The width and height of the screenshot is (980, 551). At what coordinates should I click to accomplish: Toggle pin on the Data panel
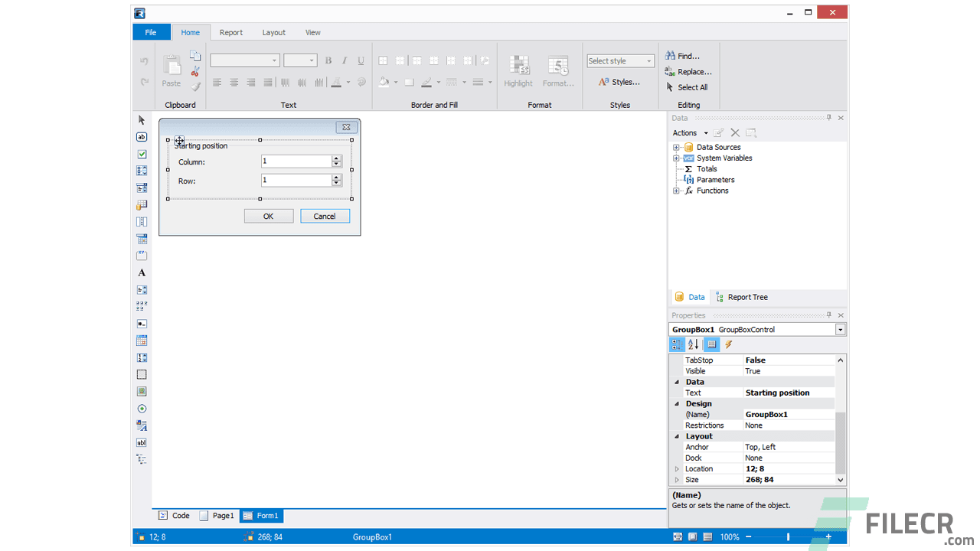(828, 118)
